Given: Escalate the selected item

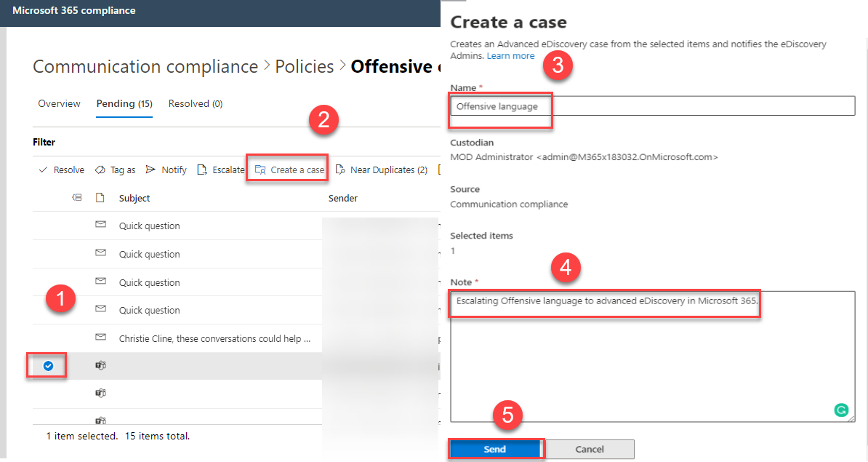Looking at the screenshot, I should click(x=221, y=170).
